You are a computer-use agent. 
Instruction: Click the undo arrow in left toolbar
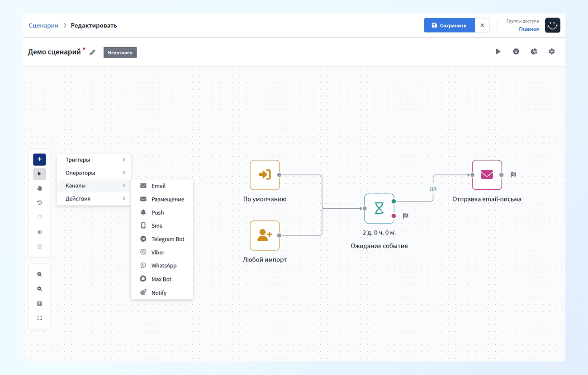[39, 203]
